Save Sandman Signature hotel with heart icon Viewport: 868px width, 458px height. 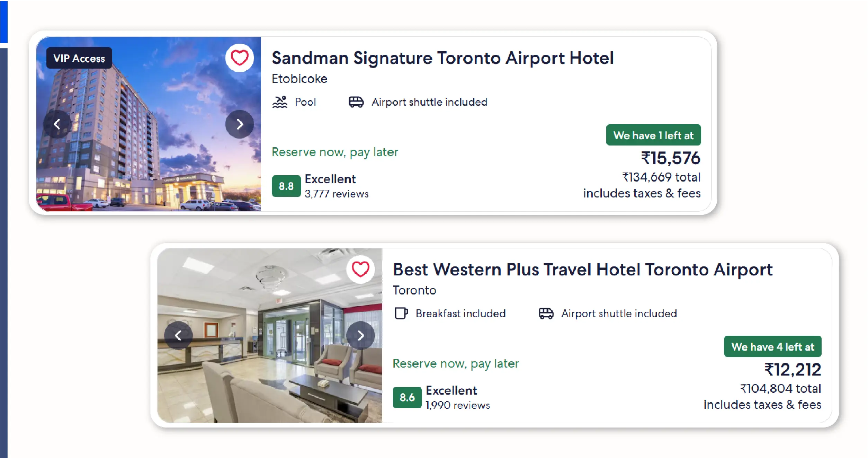239,58
